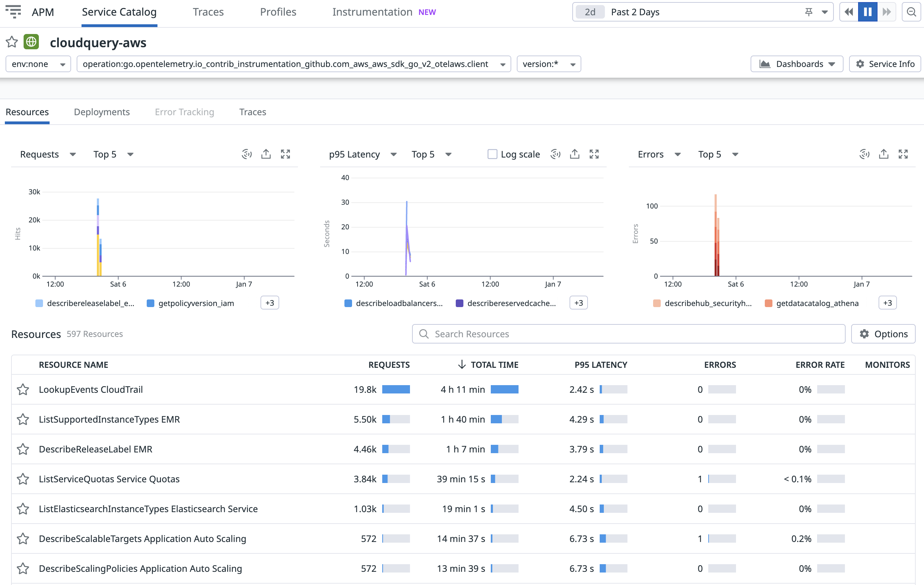Click getpolicyversion_iam legend color swatch
The height and width of the screenshot is (585, 924).
(151, 303)
